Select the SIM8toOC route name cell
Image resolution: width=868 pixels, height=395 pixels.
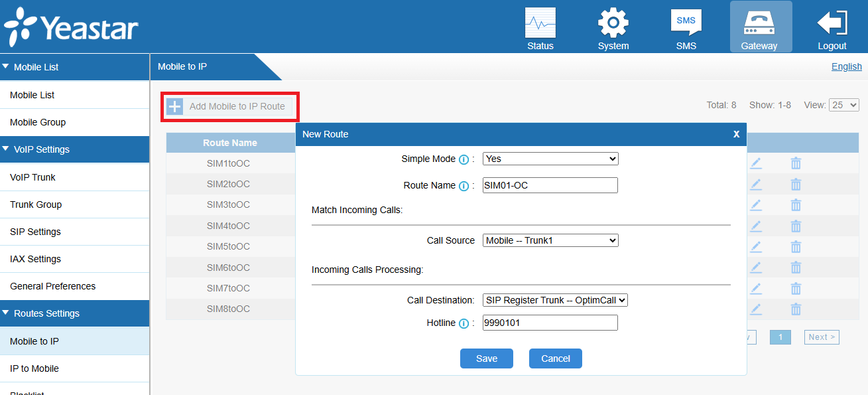pos(229,309)
